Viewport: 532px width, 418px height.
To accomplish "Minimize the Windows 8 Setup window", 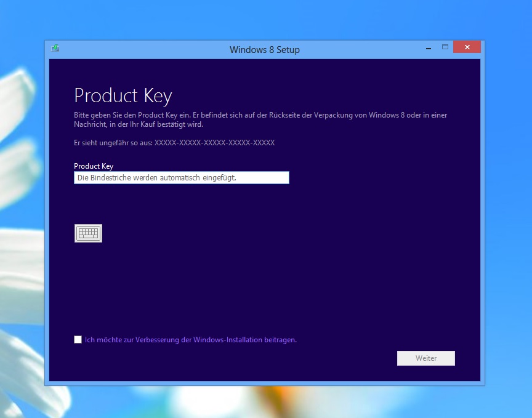I will tap(428, 48).
